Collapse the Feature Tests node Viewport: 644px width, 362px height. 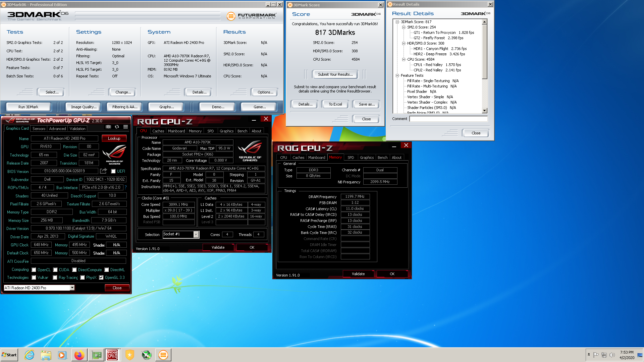[397, 75]
